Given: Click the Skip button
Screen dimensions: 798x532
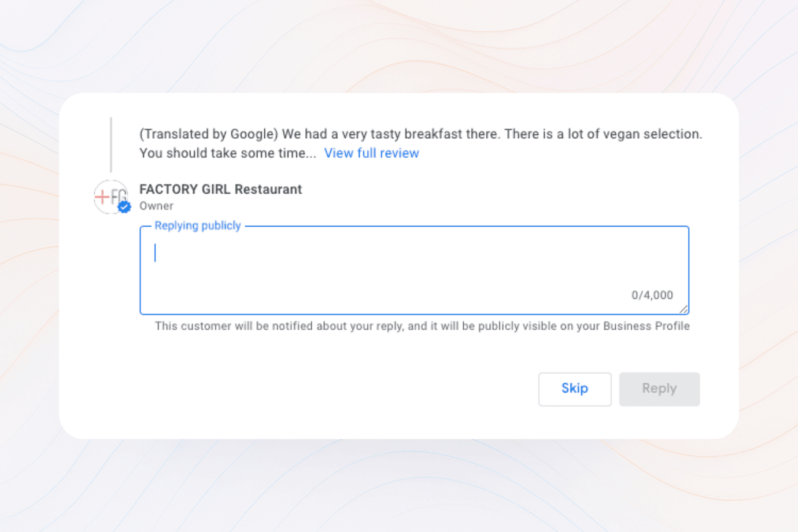Looking at the screenshot, I should (575, 389).
